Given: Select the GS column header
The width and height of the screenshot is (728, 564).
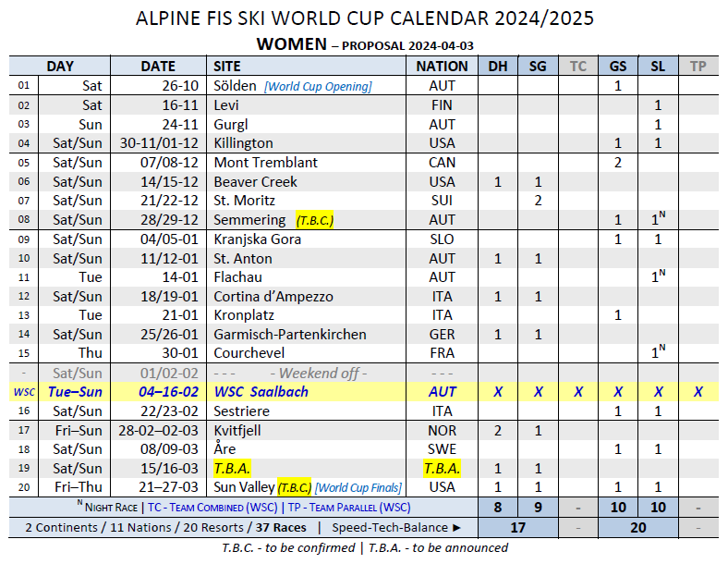Looking at the screenshot, I should point(617,66).
